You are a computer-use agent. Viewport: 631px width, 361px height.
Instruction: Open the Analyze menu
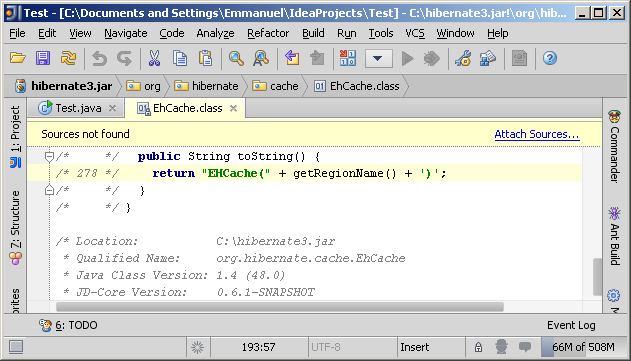pos(215,33)
